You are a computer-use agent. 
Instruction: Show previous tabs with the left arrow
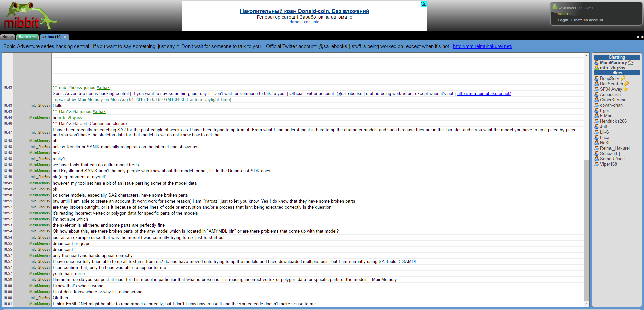click(638, 37)
